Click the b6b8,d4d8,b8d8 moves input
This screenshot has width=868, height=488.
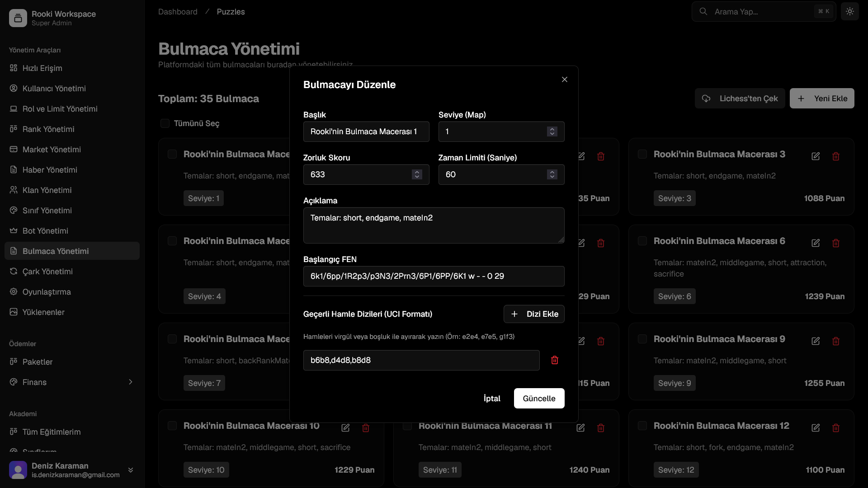(421, 360)
